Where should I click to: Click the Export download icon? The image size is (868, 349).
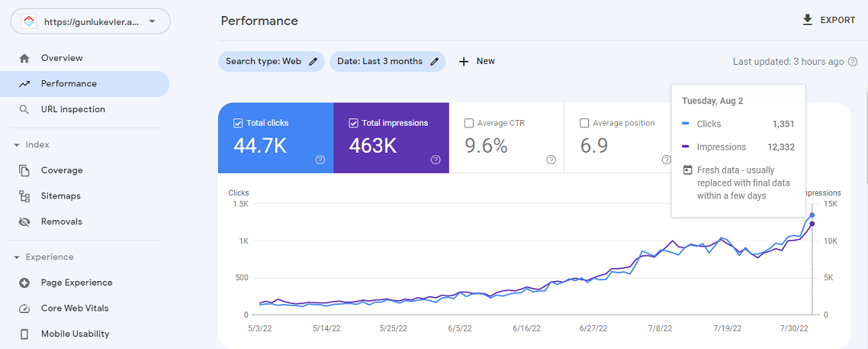coord(807,20)
